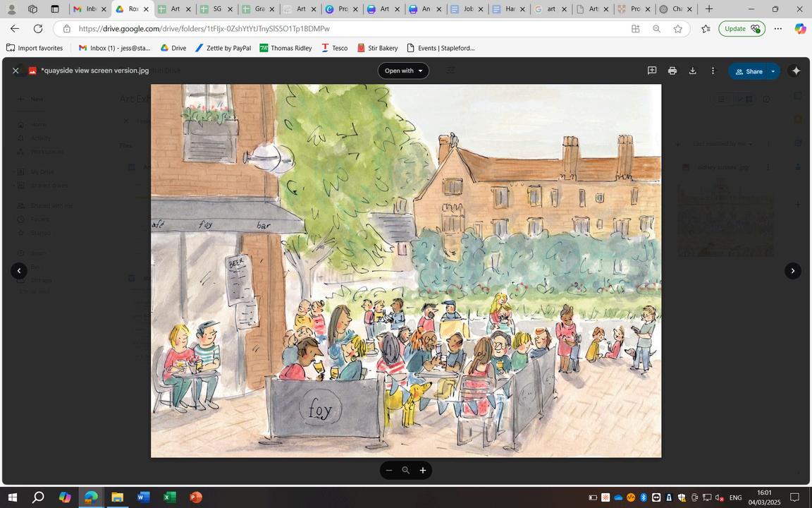Screen dimensions: 812x508
Task: Open the Windows Start menu
Action: 13,497
